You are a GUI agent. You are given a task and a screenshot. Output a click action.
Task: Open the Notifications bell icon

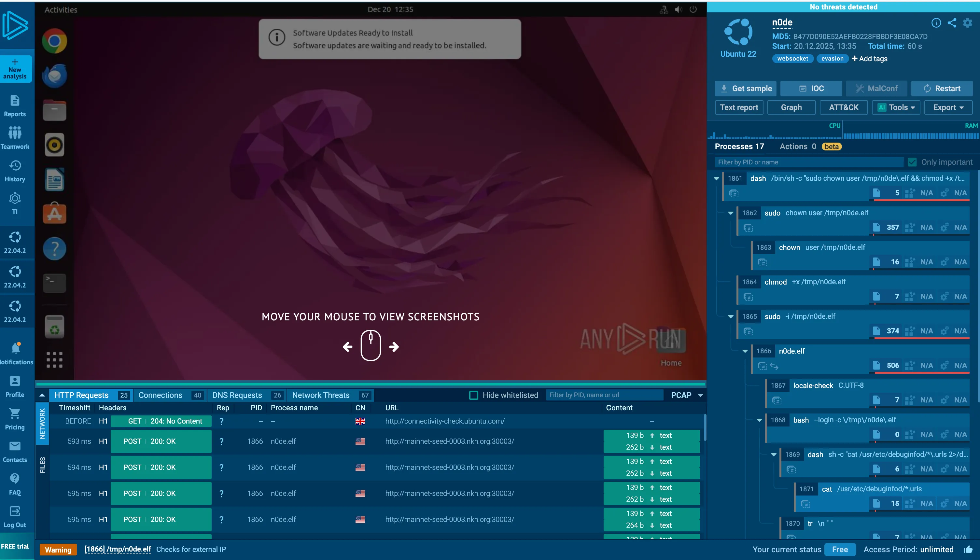click(x=16, y=348)
